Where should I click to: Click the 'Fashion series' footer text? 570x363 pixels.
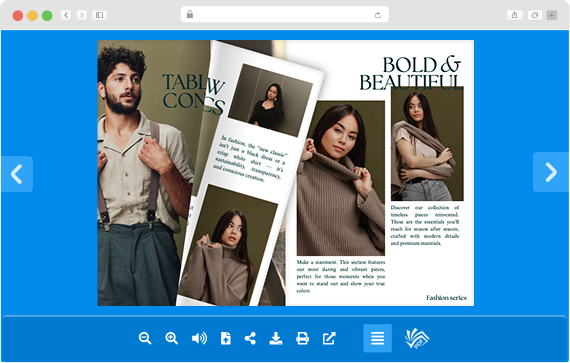click(x=446, y=298)
